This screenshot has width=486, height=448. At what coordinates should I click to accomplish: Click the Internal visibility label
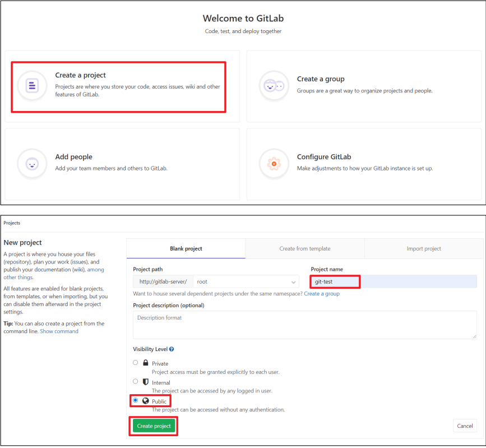pyautogui.click(x=161, y=382)
